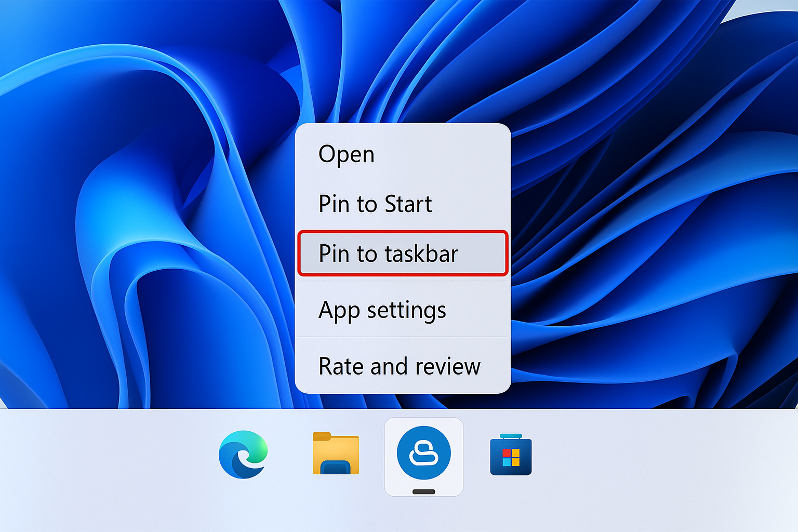This screenshot has width=798, height=532.
Task: Choose Open in the context menu
Action: click(403, 154)
